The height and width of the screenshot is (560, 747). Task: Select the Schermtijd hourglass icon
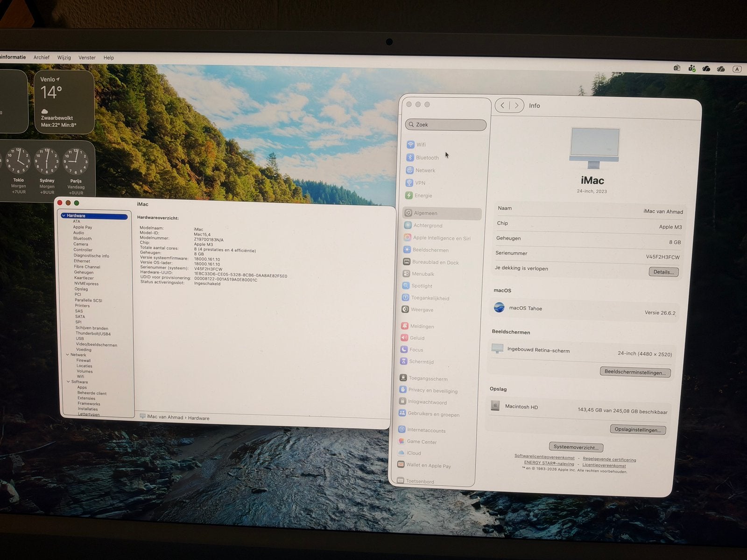point(403,361)
